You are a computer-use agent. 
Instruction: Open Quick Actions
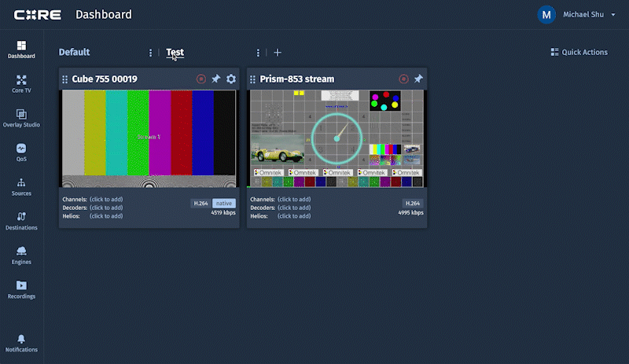579,53
